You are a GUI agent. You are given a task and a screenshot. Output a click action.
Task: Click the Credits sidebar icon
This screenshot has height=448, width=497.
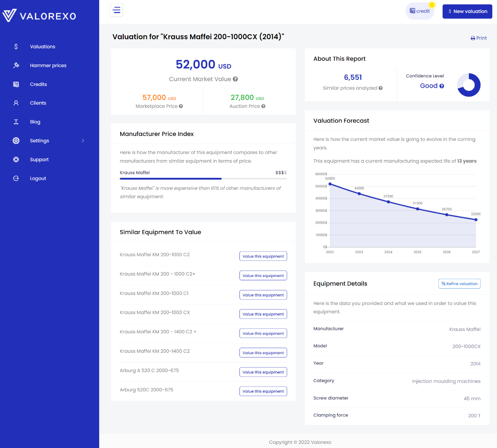coord(16,84)
